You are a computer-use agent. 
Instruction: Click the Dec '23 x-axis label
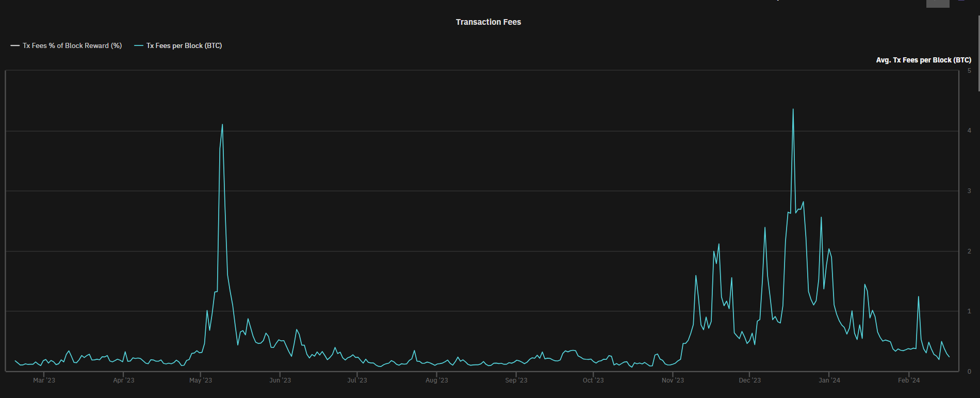tap(749, 380)
